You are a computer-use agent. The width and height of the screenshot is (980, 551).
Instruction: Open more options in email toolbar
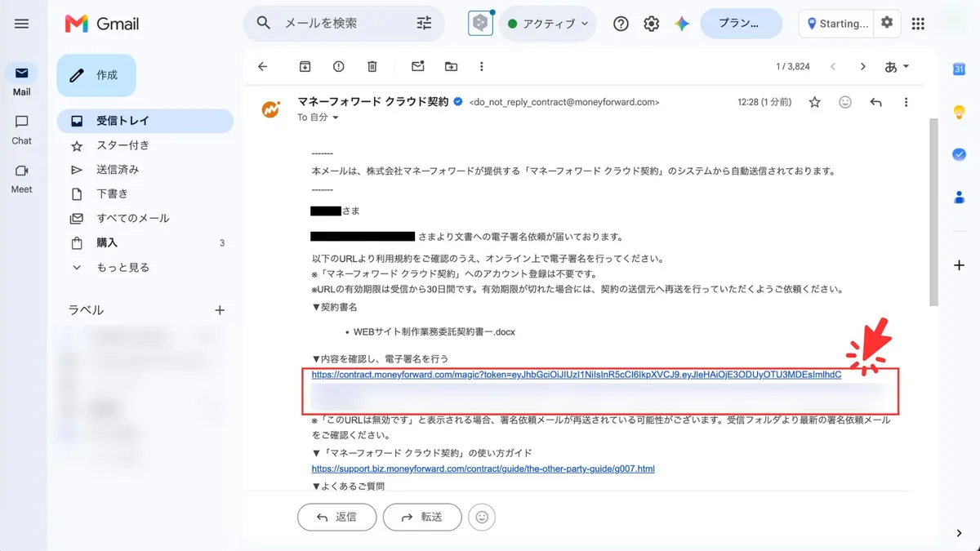coord(482,66)
